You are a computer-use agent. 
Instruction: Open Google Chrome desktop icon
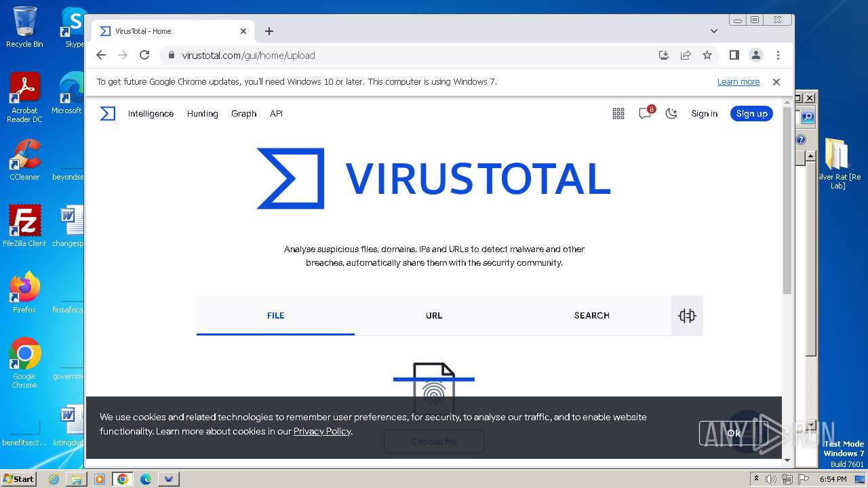click(x=24, y=363)
